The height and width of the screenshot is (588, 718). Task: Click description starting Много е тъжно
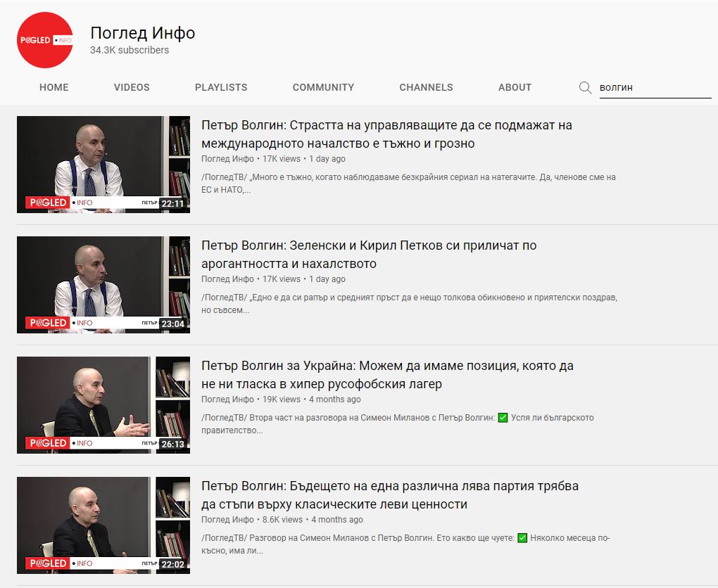408,184
